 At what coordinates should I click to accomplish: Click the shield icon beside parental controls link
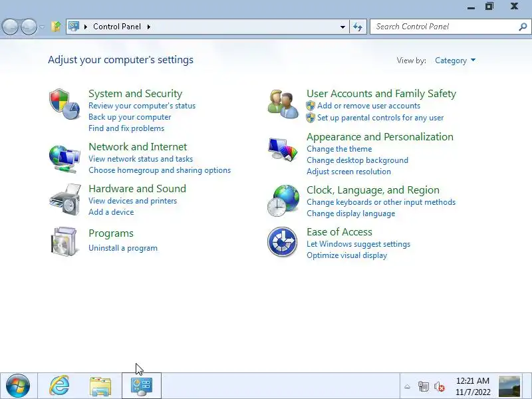[x=311, y=118]
